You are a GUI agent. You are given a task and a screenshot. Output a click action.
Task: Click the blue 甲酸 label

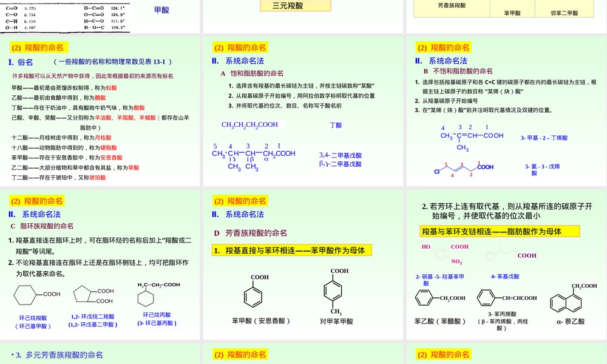[161, 10]
